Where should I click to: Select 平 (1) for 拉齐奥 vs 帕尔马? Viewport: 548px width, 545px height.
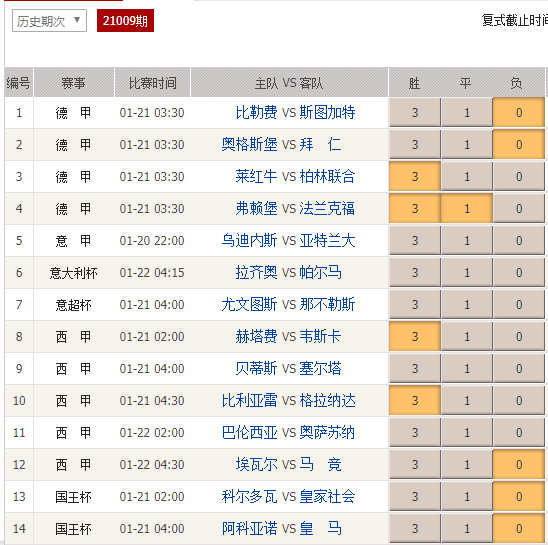point(467,273)
